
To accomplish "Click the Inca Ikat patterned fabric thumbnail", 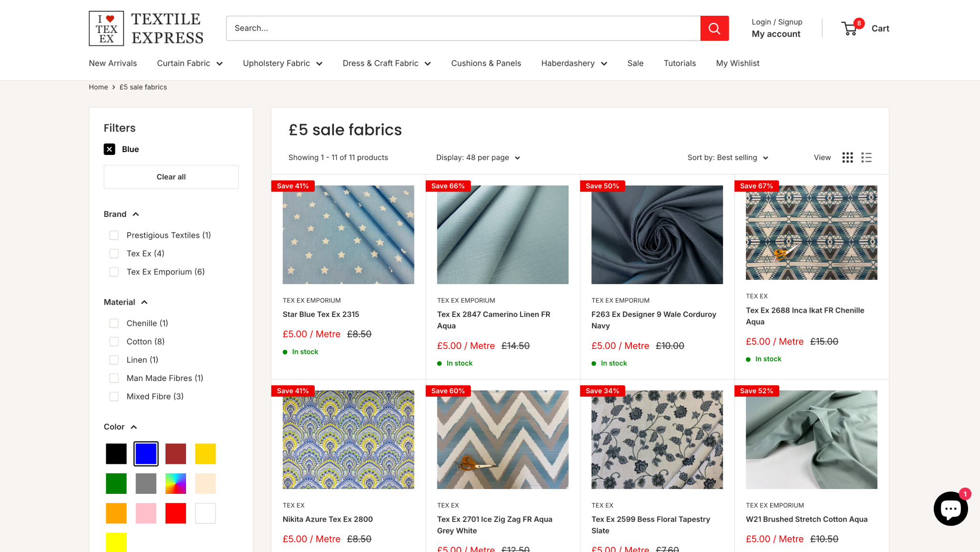I will (811, 233).
